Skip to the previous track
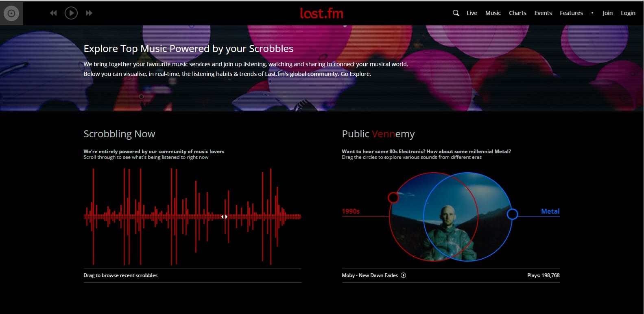 click(x=53, y=13)
